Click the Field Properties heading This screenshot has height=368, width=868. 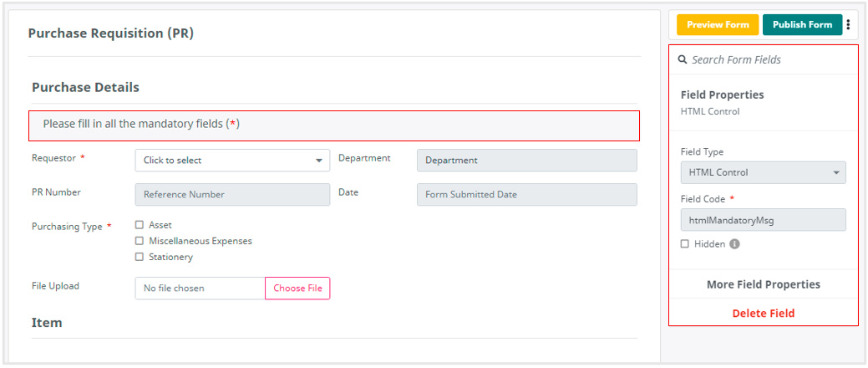click(x=722, y=95)
